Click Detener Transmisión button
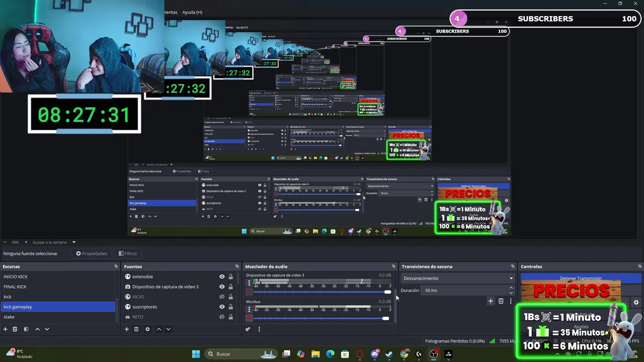The image size is (644, 362). [581, 278]
